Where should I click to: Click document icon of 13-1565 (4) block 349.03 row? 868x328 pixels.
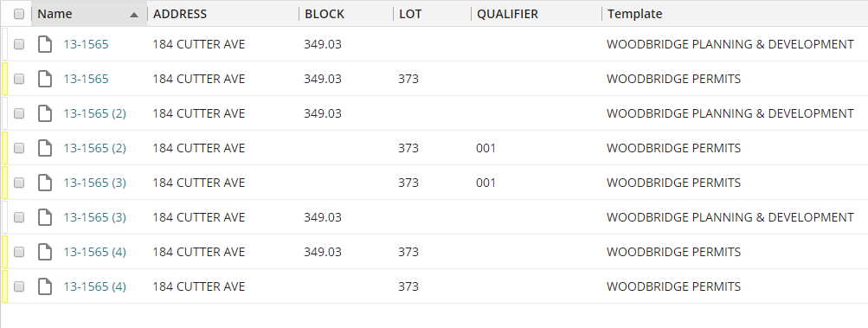[45, 252]
